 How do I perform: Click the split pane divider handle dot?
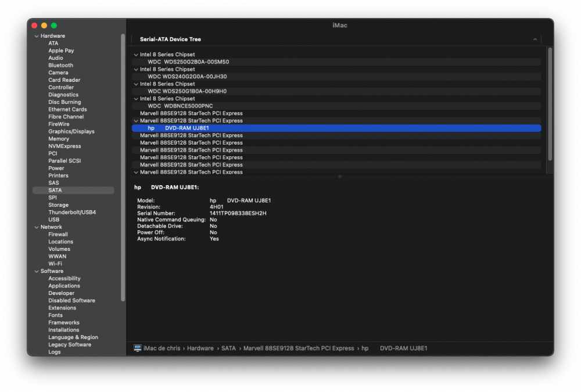340,177
